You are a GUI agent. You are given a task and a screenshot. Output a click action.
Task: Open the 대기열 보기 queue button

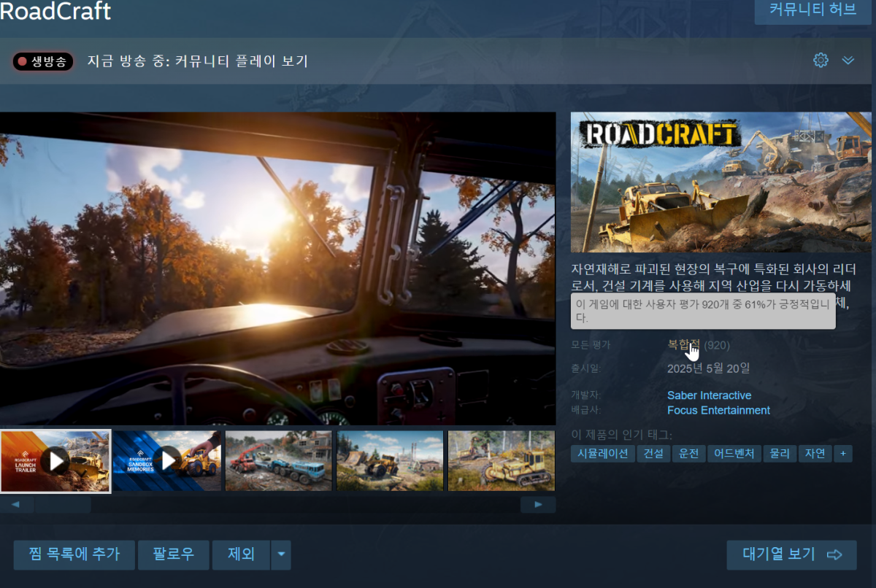pos(791,554)
